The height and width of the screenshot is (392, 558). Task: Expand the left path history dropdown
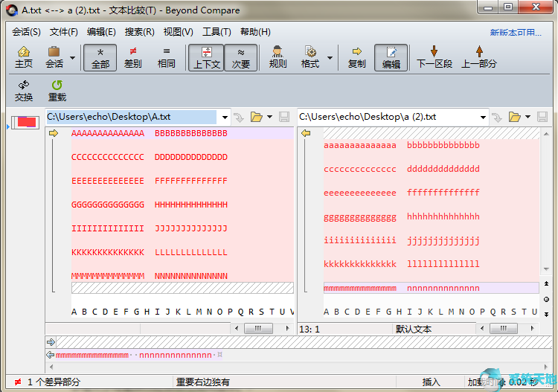point(225,117)
